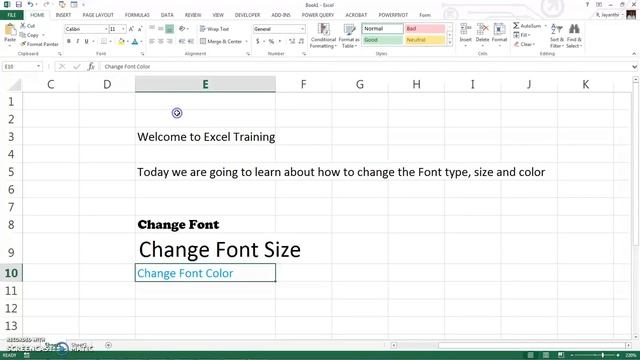Toggle Center horizontal alignment

160,41
